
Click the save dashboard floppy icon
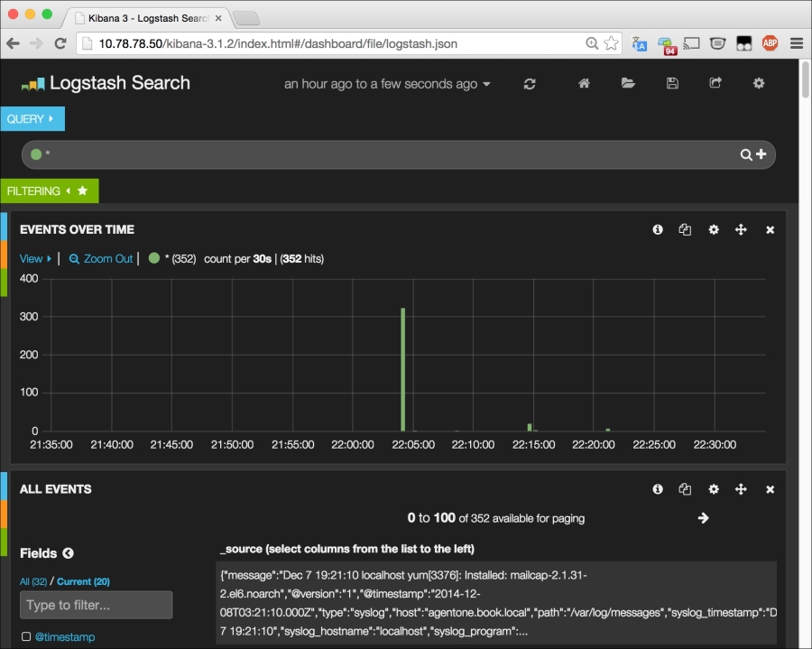tap(671, 83)
